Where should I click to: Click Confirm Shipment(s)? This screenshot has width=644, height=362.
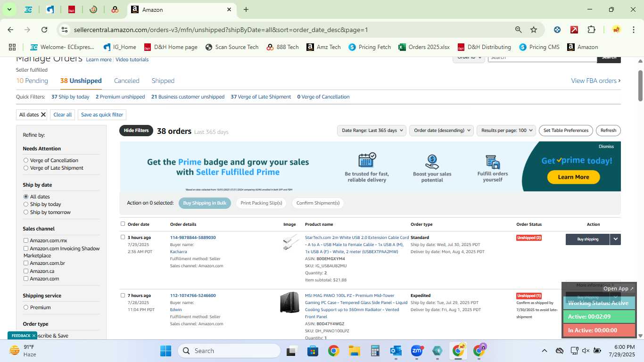click(x=318, y=203)
